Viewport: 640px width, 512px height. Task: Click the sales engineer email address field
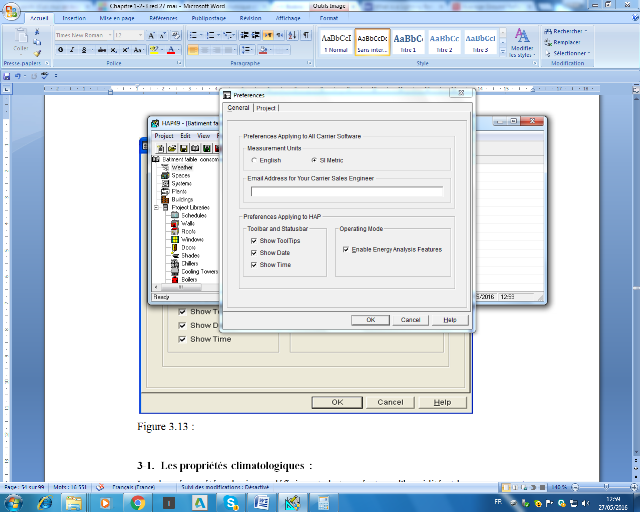[347, 191]
